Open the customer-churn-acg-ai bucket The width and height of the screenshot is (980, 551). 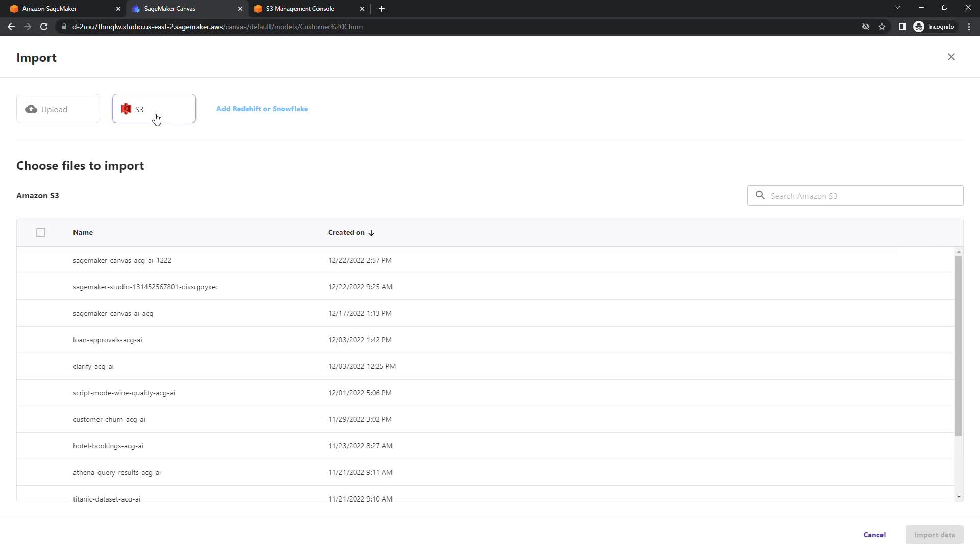[109, 419]
